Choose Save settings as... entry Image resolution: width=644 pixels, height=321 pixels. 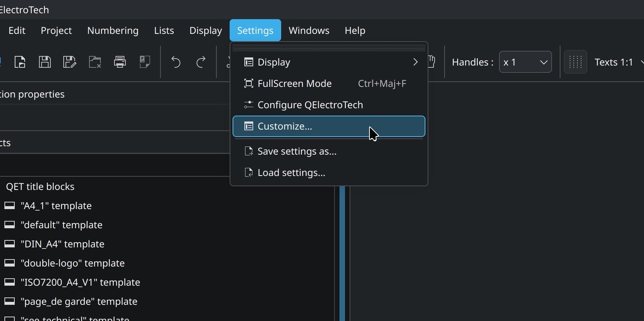pyautogui.click(x=329, y=151)
